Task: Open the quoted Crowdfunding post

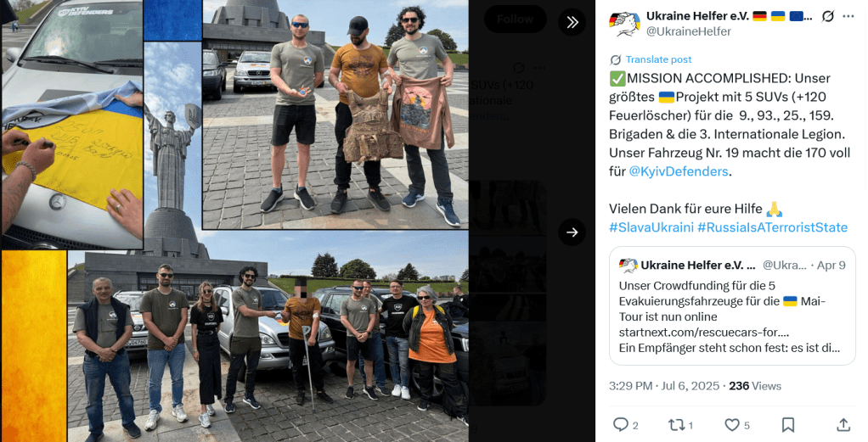Action: coord(732,306)
